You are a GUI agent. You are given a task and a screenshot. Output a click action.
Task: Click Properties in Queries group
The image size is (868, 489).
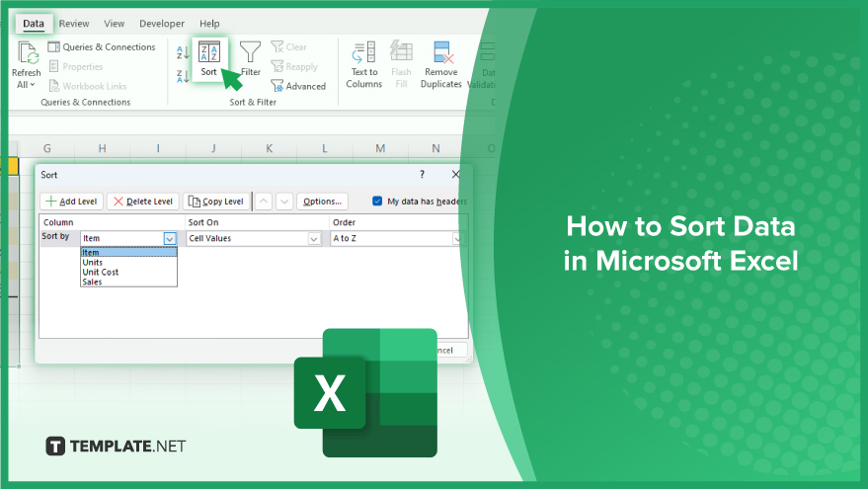pos(76,66)
